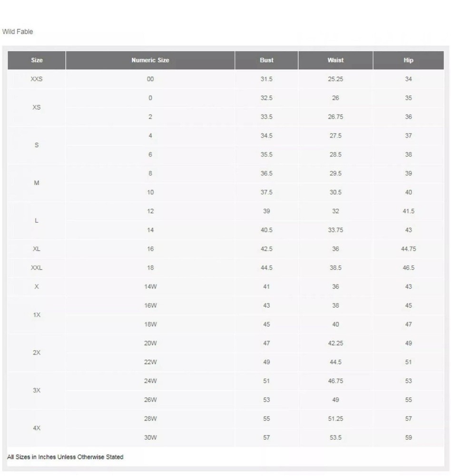The image size is (451, 476).
Task: Click the 4X size label
Action: [x=37, y=428]
